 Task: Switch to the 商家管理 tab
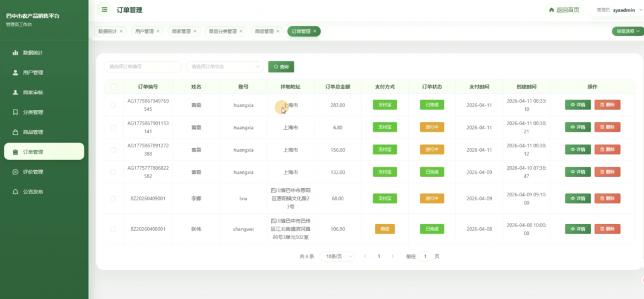point(181,31)
